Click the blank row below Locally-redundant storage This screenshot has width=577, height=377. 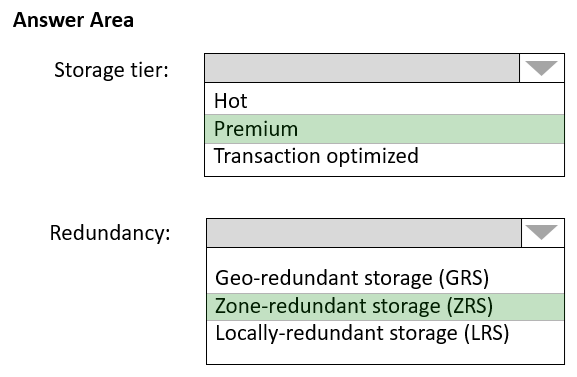[x=385, y=355]
